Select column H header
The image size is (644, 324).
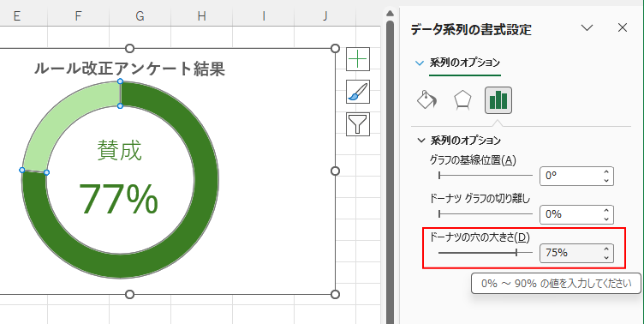[201, 16]
